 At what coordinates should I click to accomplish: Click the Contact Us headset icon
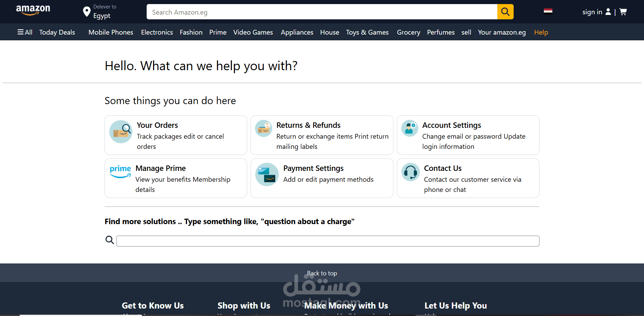click(411, 172)
